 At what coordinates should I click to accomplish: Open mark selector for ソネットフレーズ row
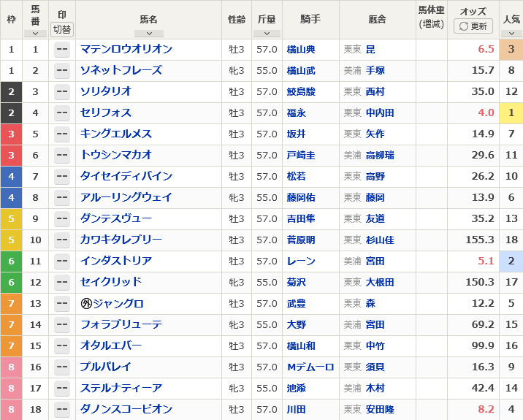[x=62, y=70]
